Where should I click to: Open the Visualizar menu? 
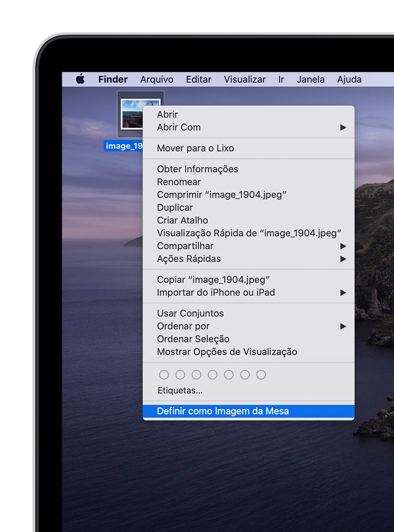[244, 79]
